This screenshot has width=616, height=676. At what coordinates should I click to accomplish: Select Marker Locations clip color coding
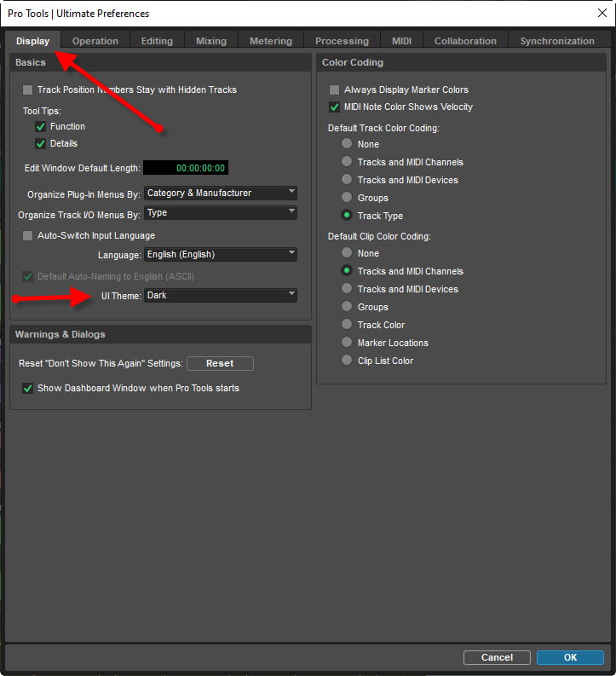pos(347,343)
